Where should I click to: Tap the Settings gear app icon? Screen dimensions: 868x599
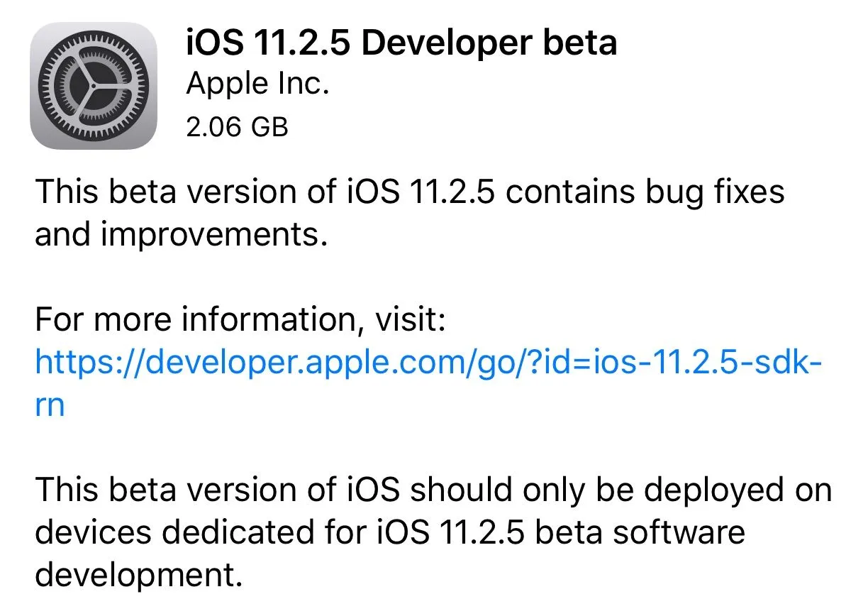click(93, 85)
